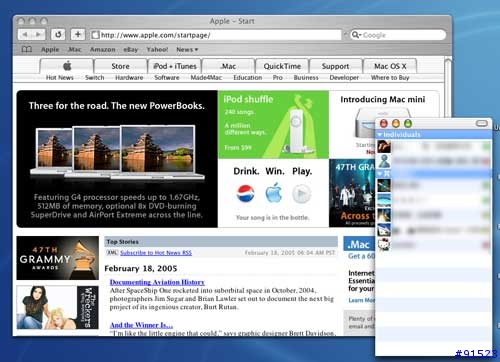
Task: Open the Business sub-navigation link
Action: click(x=306, y=77)
